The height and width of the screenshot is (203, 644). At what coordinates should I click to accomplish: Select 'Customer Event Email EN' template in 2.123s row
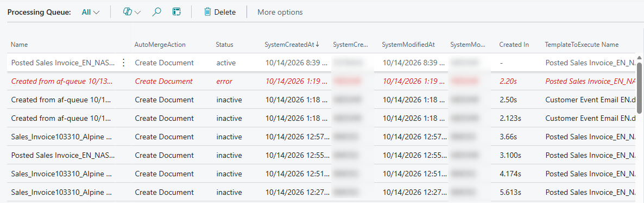tap(591, 118)
